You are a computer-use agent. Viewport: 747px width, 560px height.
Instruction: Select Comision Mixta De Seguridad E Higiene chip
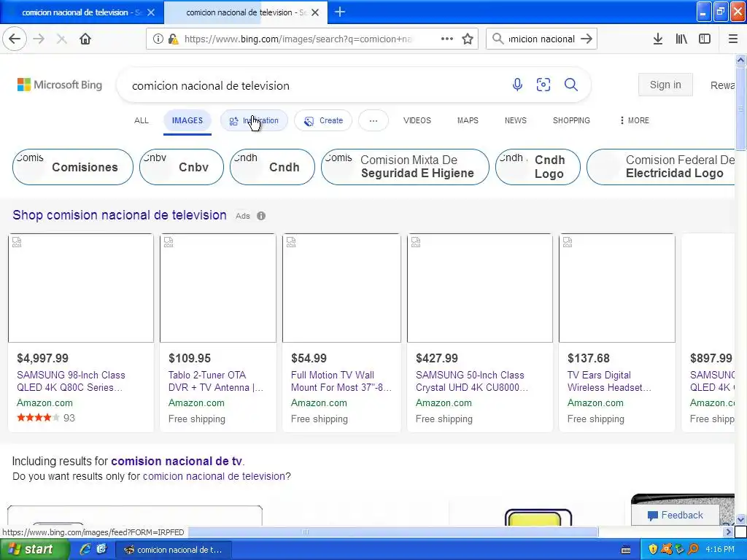[x=405, y=167]
